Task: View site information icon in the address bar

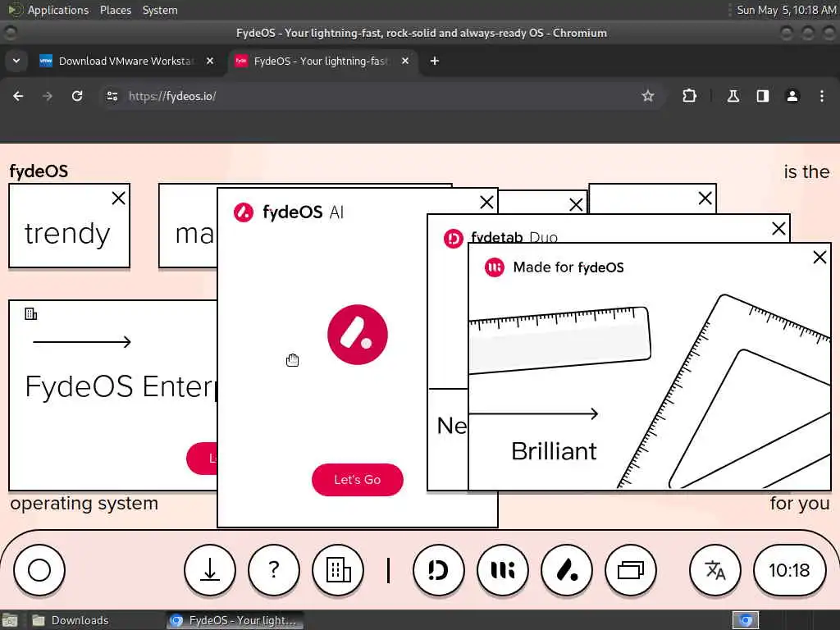Action: pyautogui.click(x=112, y=96)
